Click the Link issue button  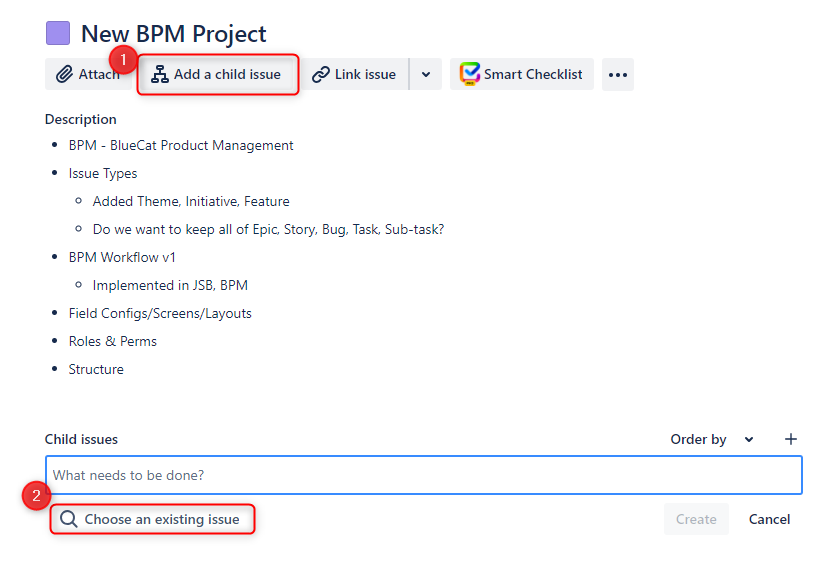[x=355, y=74]
